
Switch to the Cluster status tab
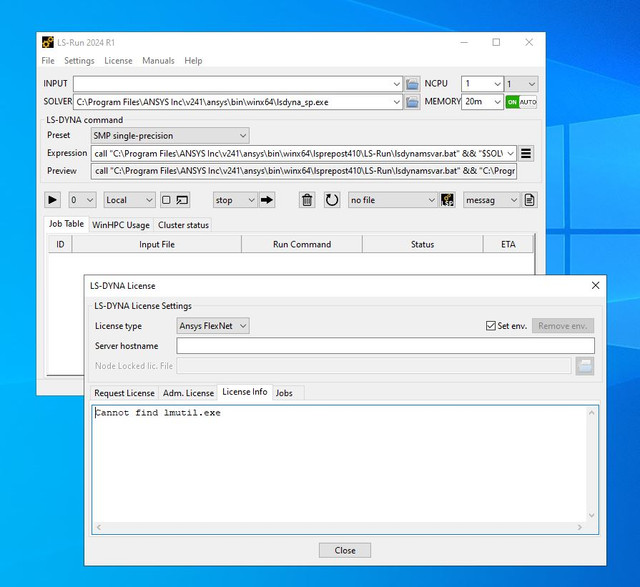[x=183, y=225]
